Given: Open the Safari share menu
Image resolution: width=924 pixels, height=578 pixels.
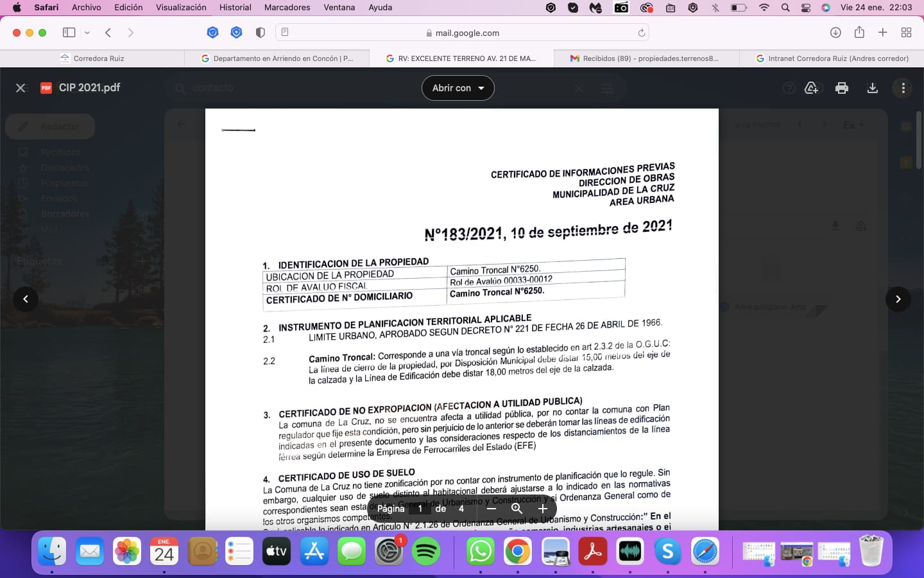Looking at the screenshot, I should (859, 32).
